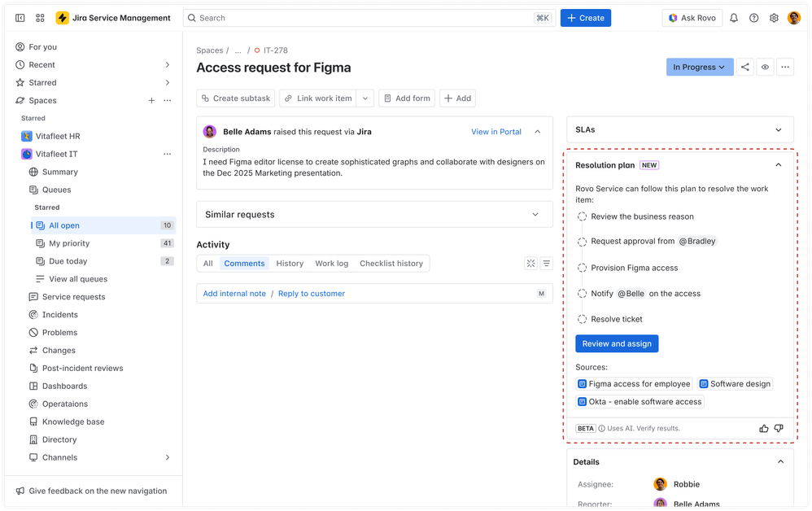
Task: Open notifications bell
Action: pyautogui.click(x=734, y=18)
